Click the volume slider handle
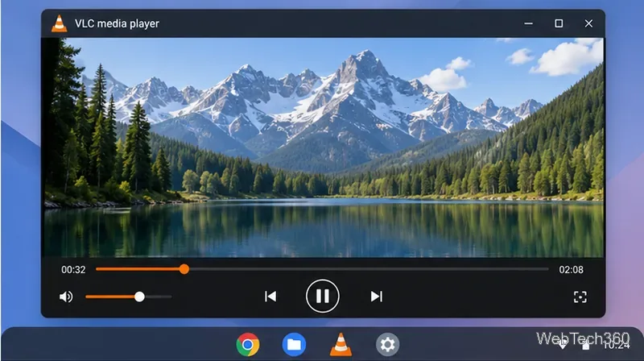The width and height of the screenshot is (644, 361). tap(139, 297)
